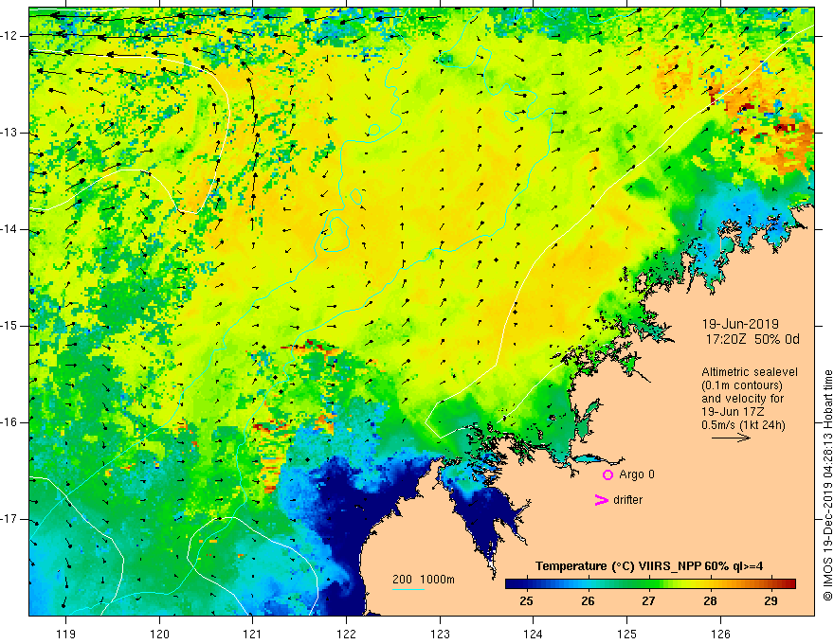Click latitude axis label -12
Image resolution: width=834 pixels, height=644 pixels.
pos(9,36)
